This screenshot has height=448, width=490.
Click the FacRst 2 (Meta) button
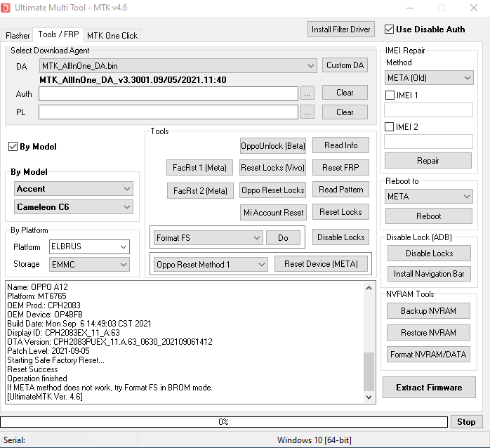(x=200, y=191)
